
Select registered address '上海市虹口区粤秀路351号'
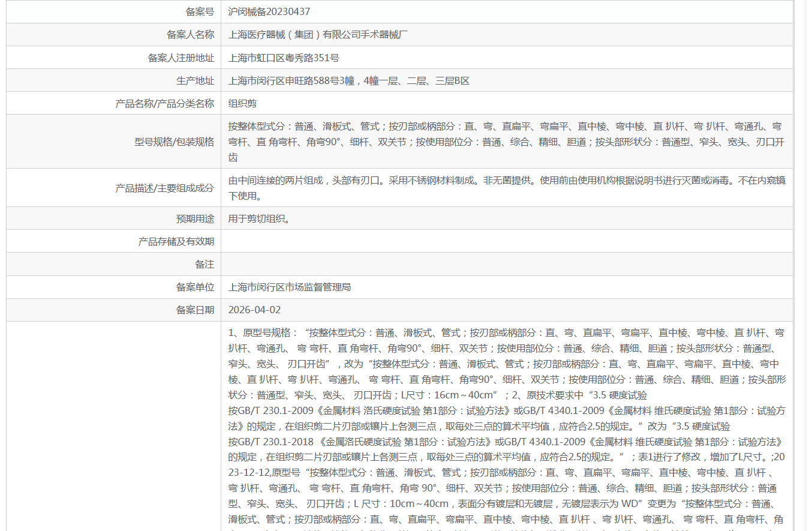tap(284, 58)
